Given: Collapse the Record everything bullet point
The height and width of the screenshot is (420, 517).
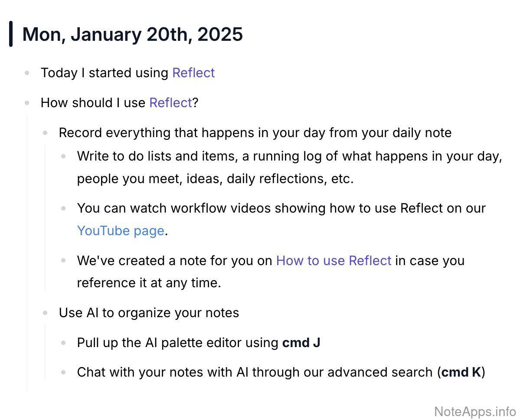Looking at the screenshot, I should [46, 133].
